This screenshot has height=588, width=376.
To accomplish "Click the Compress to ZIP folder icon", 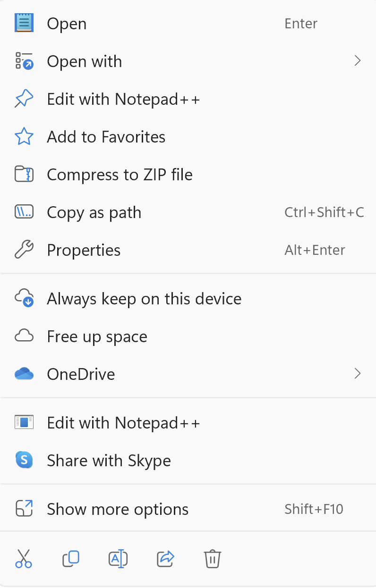I will tap(24, 174).
